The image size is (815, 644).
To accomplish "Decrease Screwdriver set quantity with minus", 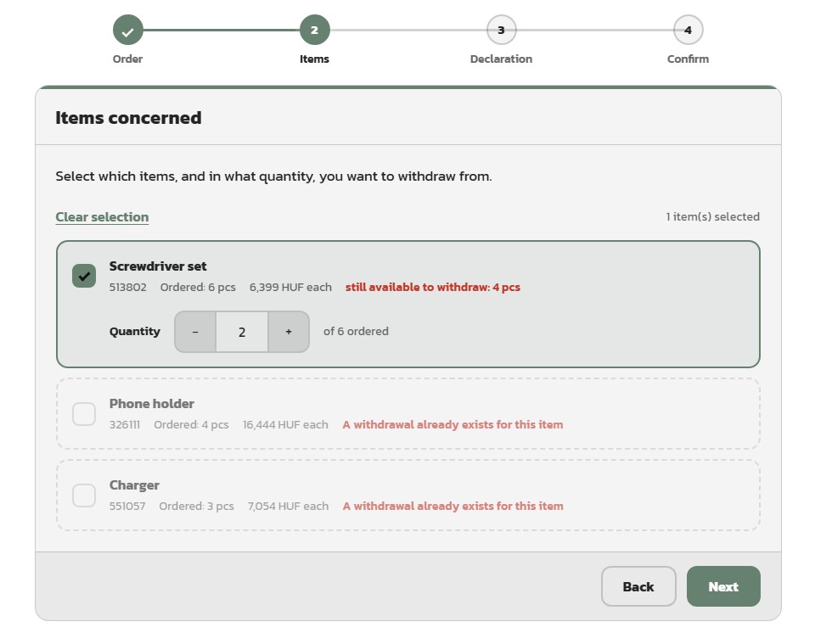I will pyautogui.click(x=195, y=332).
